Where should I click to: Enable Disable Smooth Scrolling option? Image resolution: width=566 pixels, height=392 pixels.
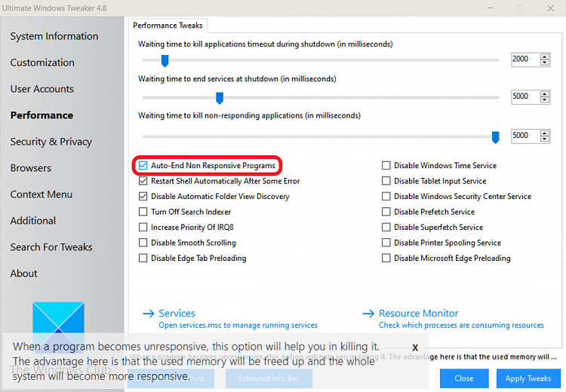[x=143, y=243]
